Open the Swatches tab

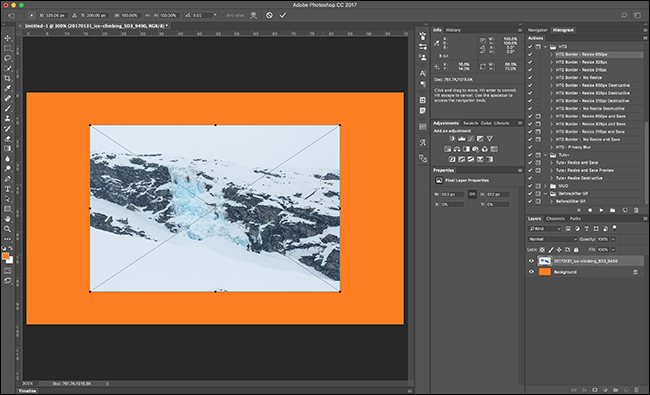[x=471, y=123]
